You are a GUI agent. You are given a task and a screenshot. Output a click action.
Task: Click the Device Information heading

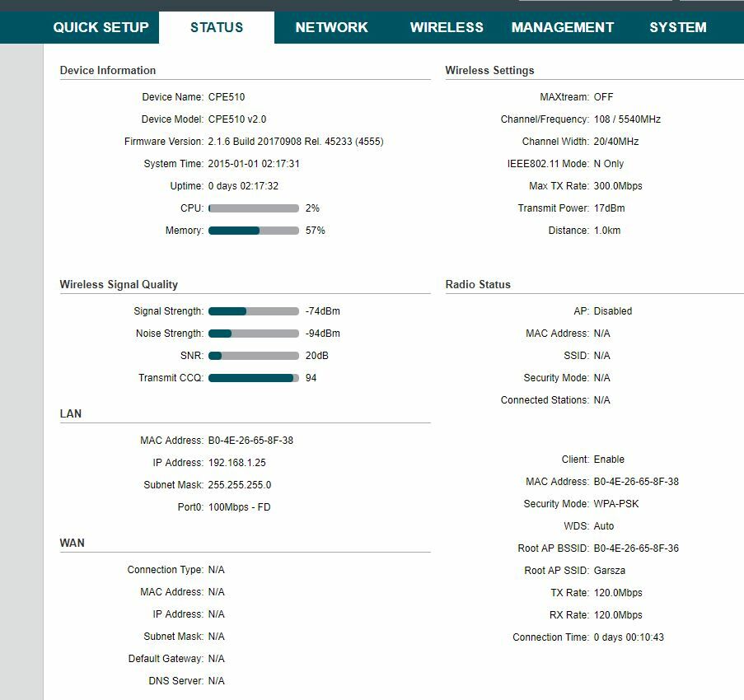click(108, 70)
